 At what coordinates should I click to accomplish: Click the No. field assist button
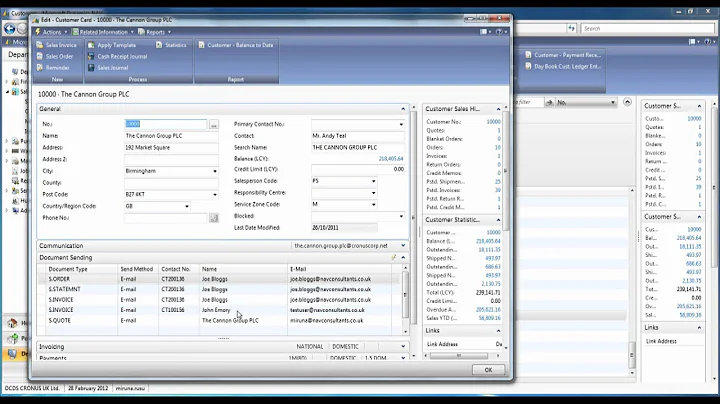pos(214,124)
